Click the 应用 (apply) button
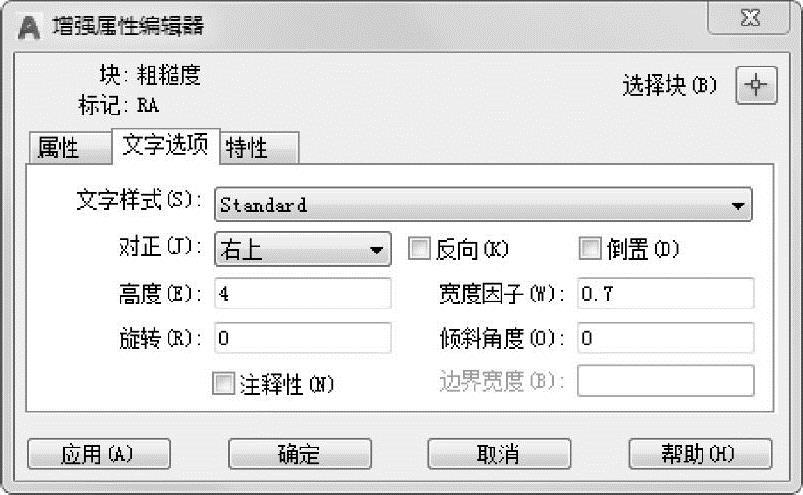 tap(98, 454)
